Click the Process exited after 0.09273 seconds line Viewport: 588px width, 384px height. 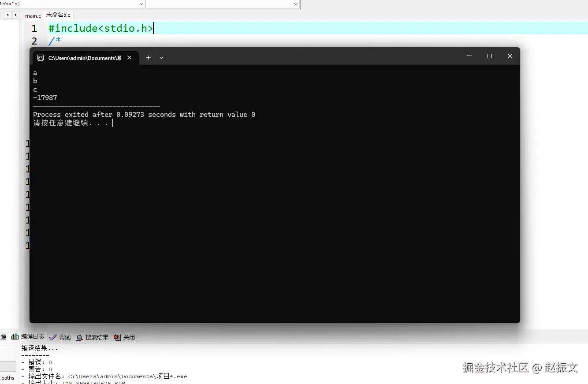coord(144,115)
